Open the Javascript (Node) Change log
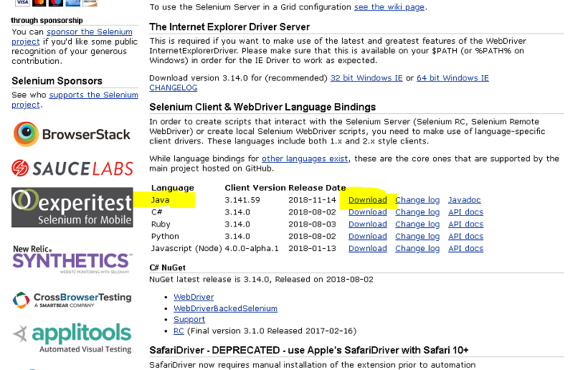The image size is (588, 370). [417, 248]
